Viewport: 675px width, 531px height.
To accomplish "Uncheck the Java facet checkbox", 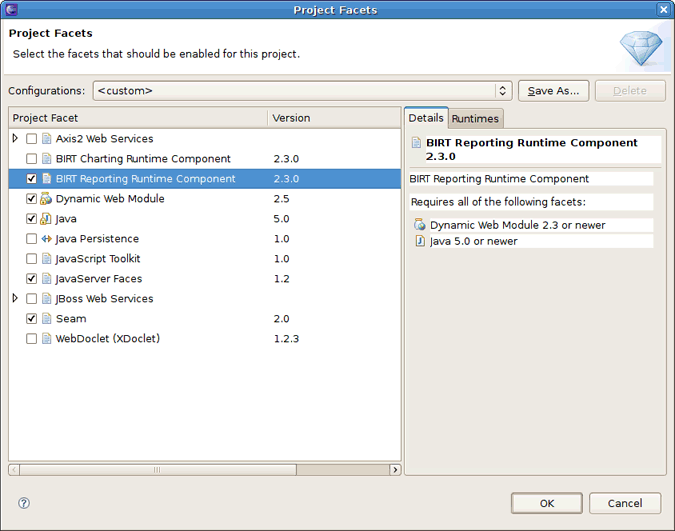I will pyautogui.click(x=31, y=219).
